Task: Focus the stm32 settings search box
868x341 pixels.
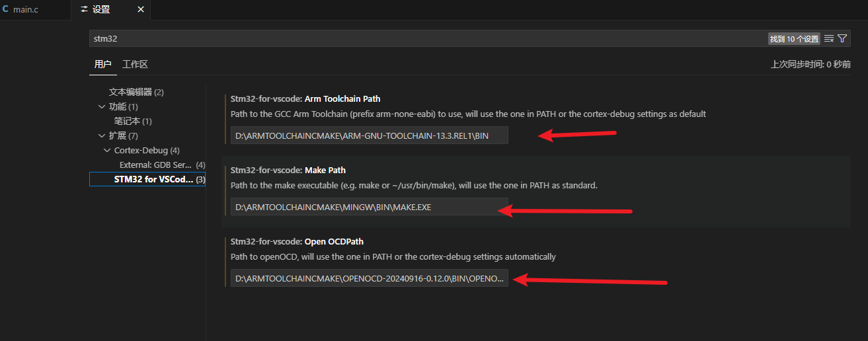Action: tap(427, 38)
